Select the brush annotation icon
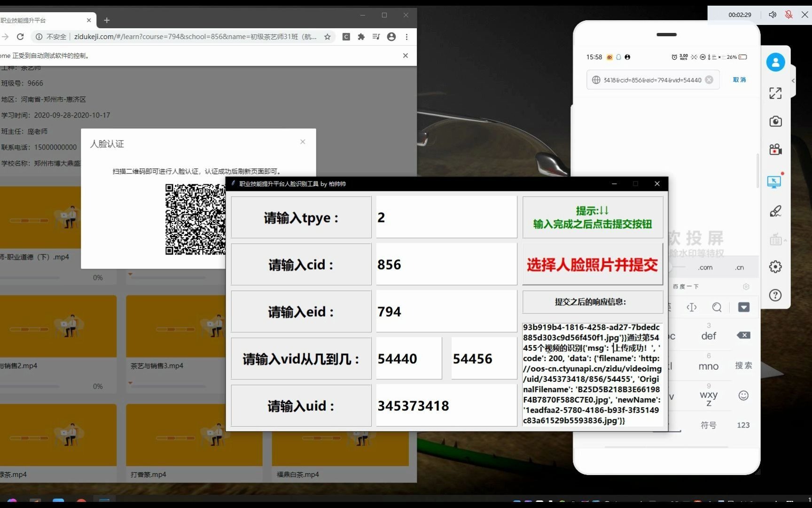 (x=775, y=211)
